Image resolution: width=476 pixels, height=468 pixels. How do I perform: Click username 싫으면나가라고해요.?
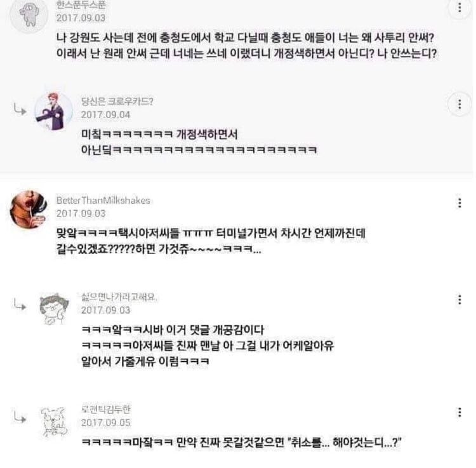119,297
